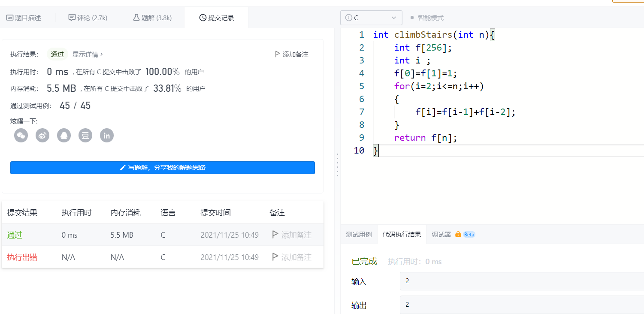Click flag icon in the 通过 submission row

(275, 235)
